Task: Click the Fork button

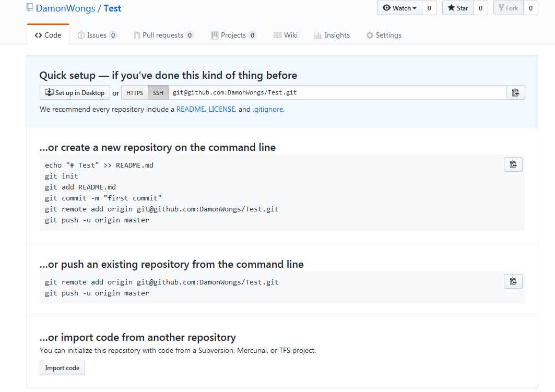Action: pos(509,8)
